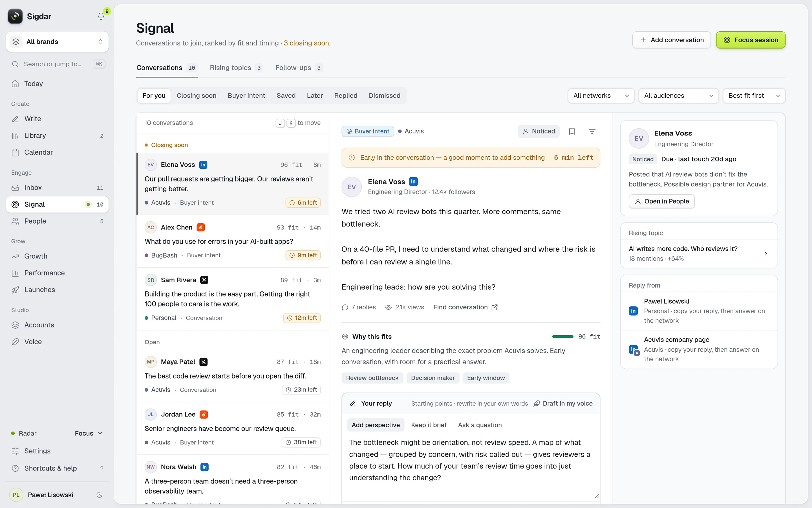Start a Focus session
The width and height of the screenshot is (812, 508).
751,40
